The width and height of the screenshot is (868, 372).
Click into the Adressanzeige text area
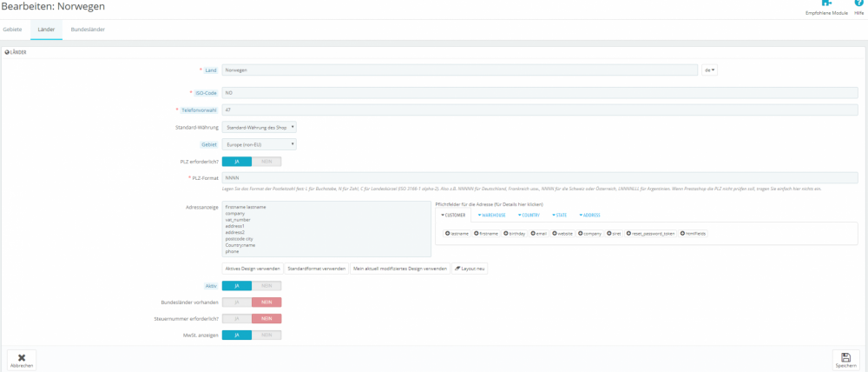[x=326, y=229]
